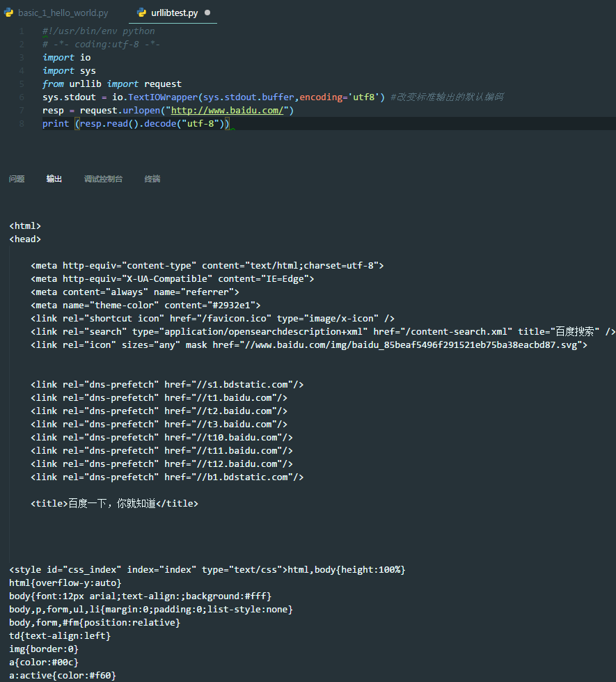Click line number 8 in the gutter
Image resolution: width=616 pixels, height=682 pixels.
pyautogui.click(x=22, y=124)
